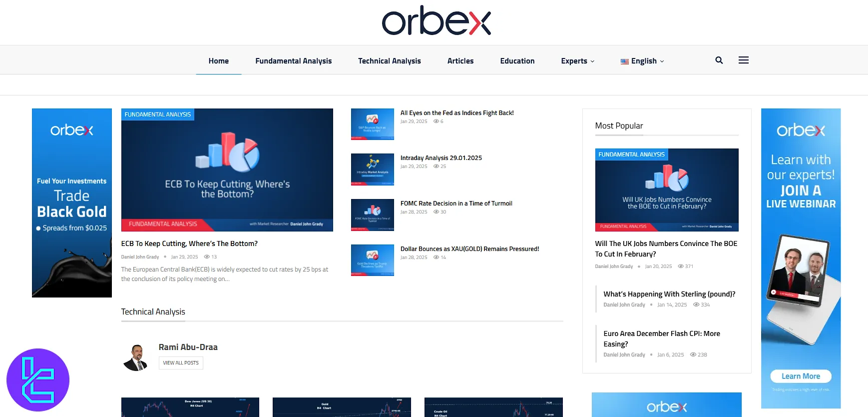Click FUNDAMENTAL ANALYSIS tag on ECB image
Screen dimensions: 868x417
pyautogui.click(x=158, y=114)
